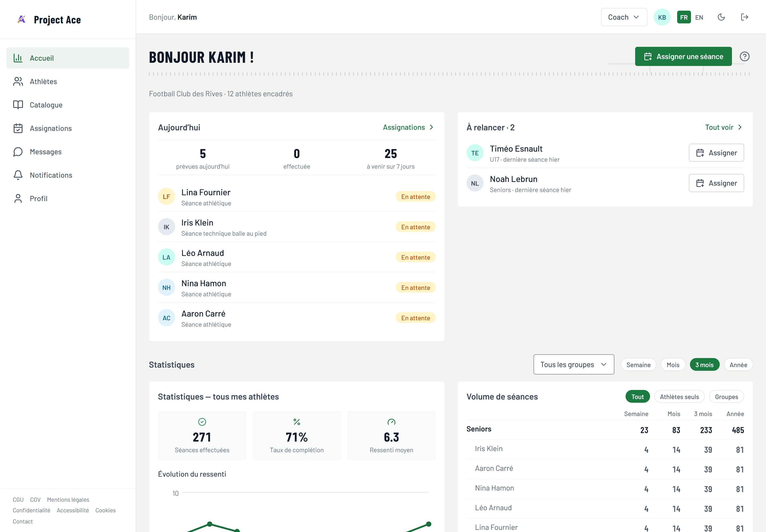Click the Profil person icon
The width and height of the screenshot is (766, 532).
18,198
